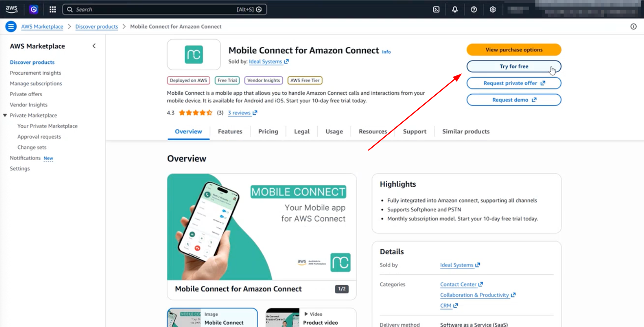This screenshot has height=327, width=644.
Task: Click Request private offer button
Action: 514,83
